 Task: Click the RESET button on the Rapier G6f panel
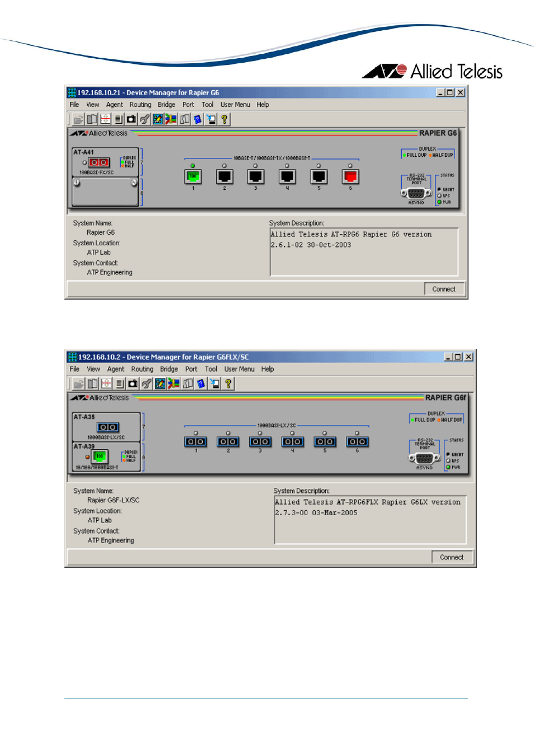point(448,454)
